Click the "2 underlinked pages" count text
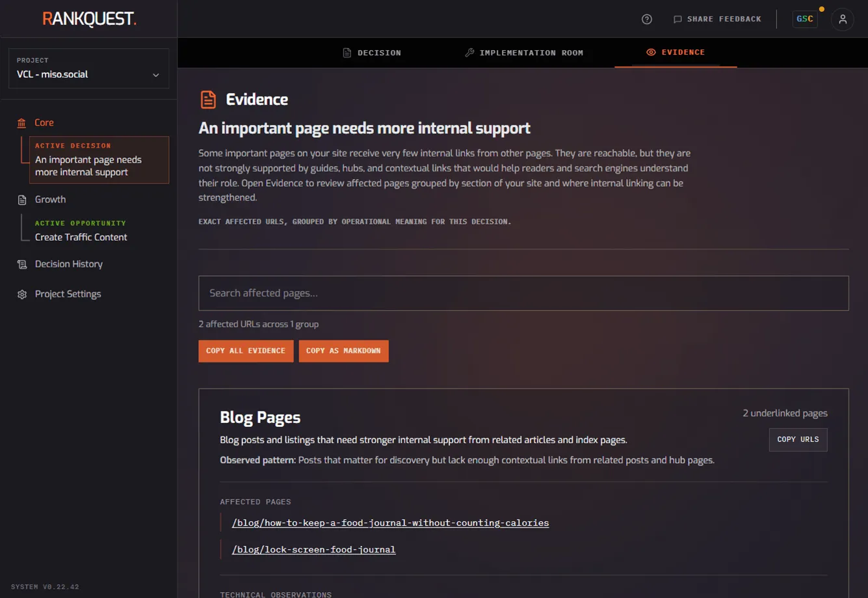 (785, 413)
